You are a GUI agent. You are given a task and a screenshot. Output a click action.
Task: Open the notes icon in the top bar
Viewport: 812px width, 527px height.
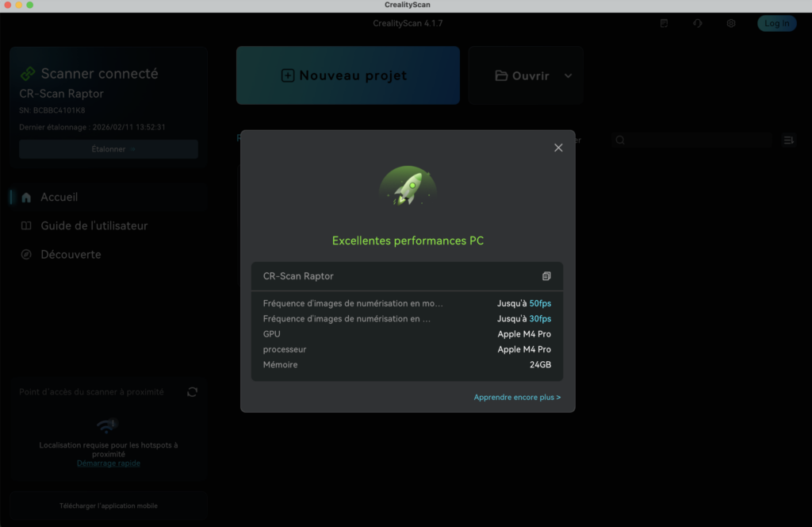pos(664,23)
